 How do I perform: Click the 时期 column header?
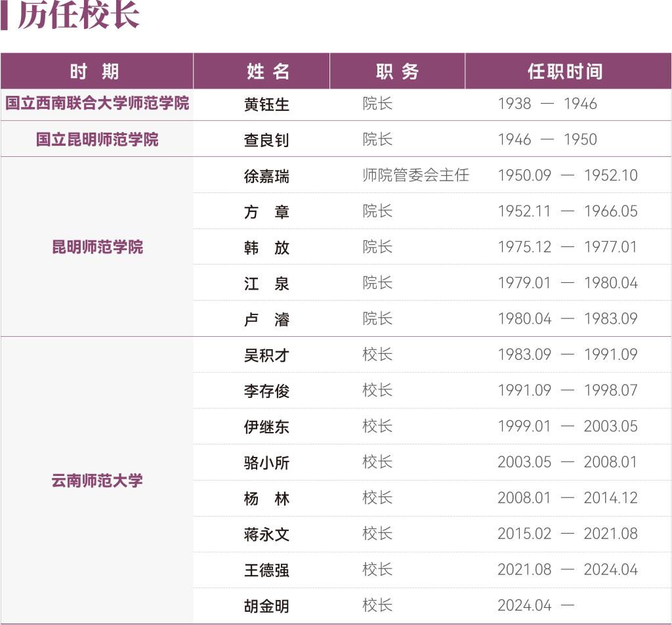tap(94, 71)
